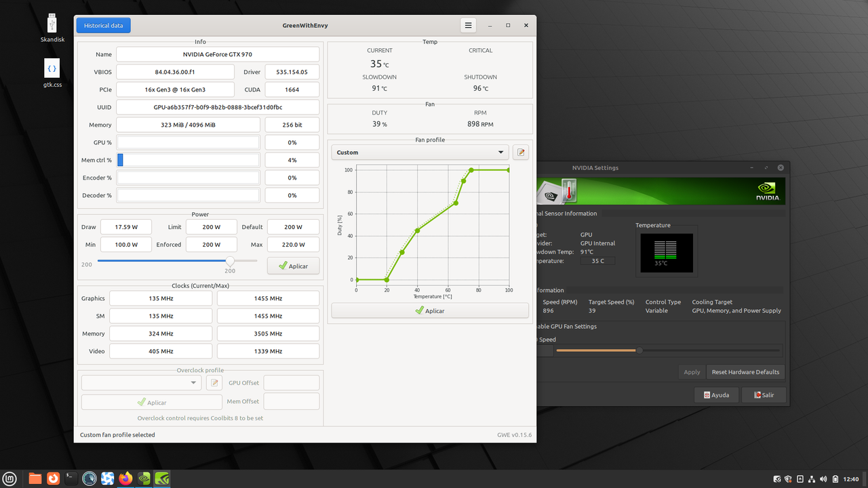Click the fan duty reading 39 %
This screenshot has height=488, width=868.
380,124
